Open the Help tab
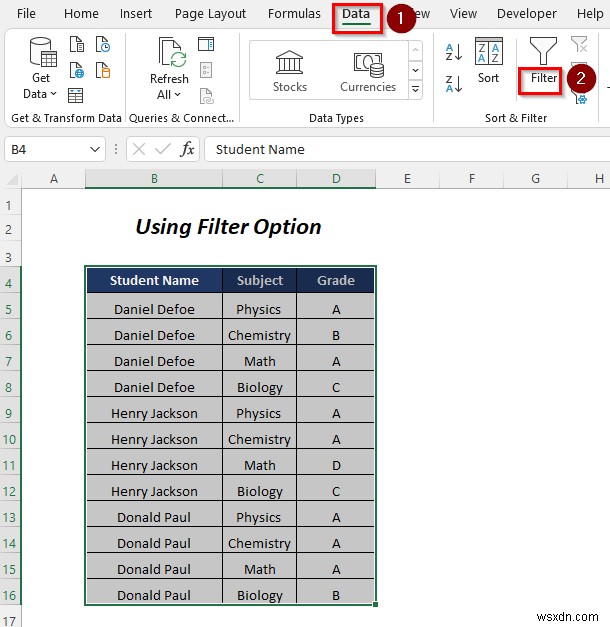Screen dimensions: 610x627 (590, 14)
